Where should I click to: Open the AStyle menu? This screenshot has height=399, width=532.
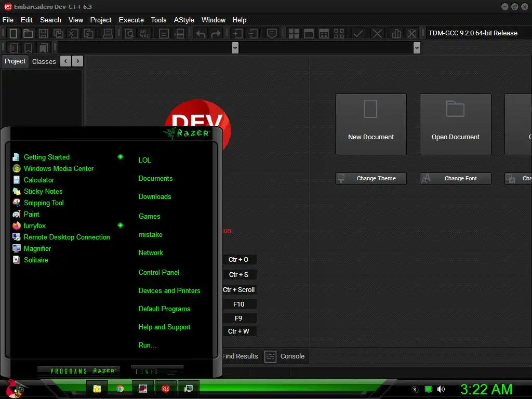(x=184, y=20)
